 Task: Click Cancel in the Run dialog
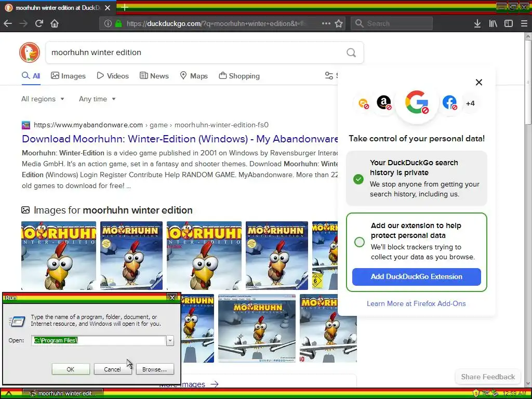(x=112, y=369)
